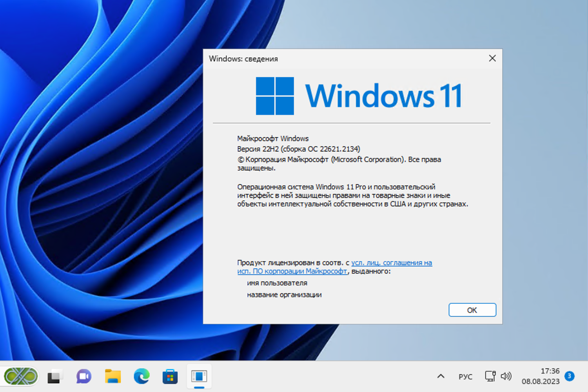Launch Microsoft Store from the taskbar
Viewport: 588px width, 392px height.
tap(170, 376)
